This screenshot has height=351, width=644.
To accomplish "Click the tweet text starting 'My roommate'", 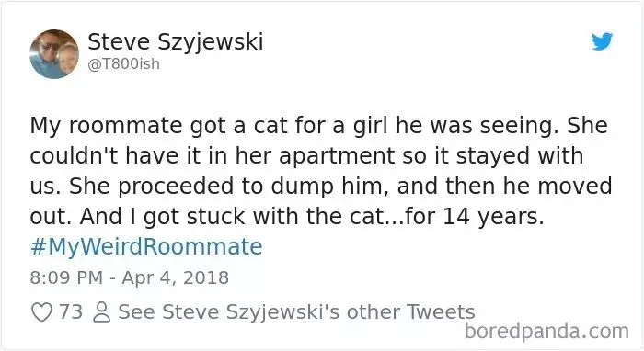I will 320,171.
